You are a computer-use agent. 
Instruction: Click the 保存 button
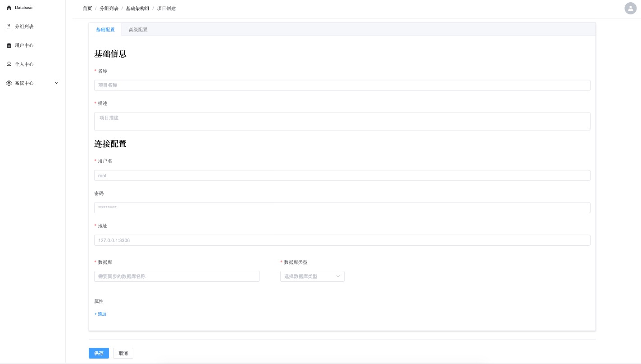tap(99, 353)
